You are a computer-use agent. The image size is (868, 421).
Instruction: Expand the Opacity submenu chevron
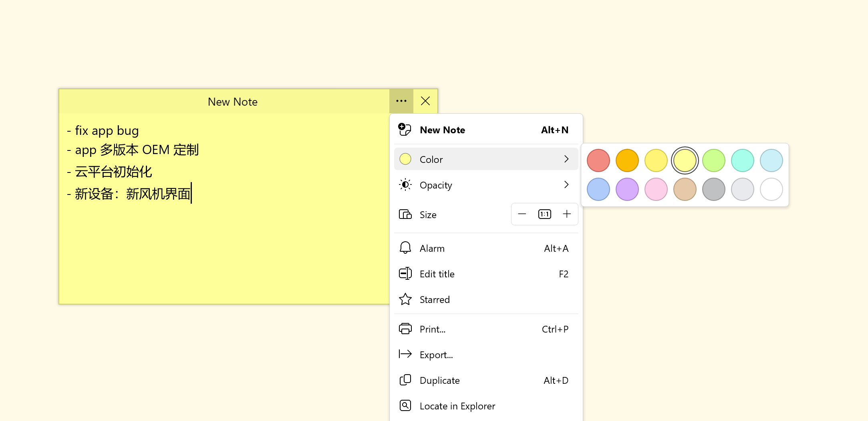click(x=566, y=185)
